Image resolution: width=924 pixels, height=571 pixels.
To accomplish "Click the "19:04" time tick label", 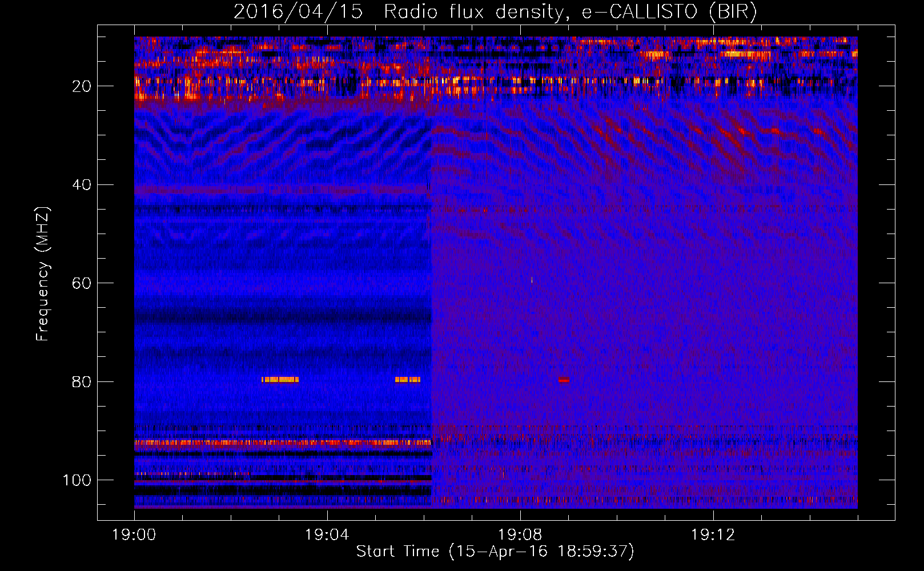I will [327, 535].
